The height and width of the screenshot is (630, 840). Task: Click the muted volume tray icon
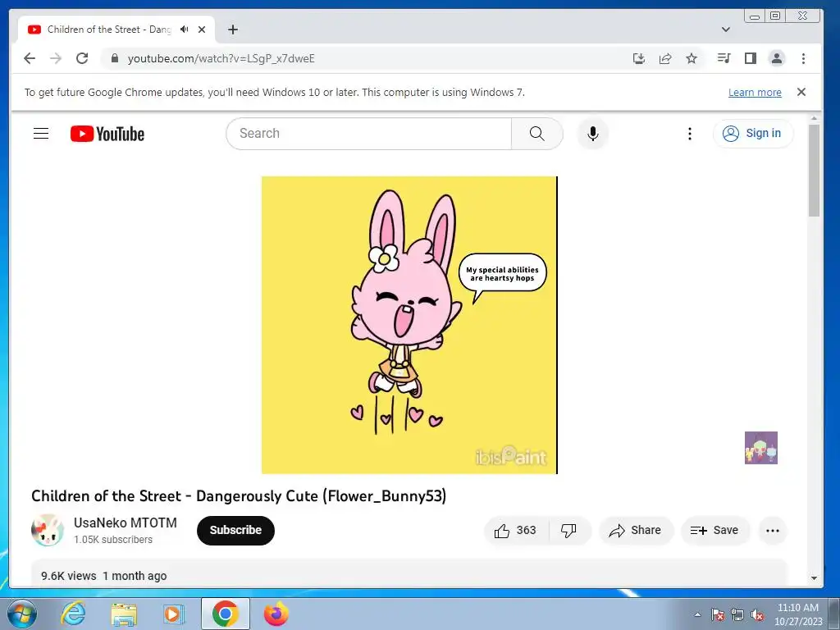757,614
